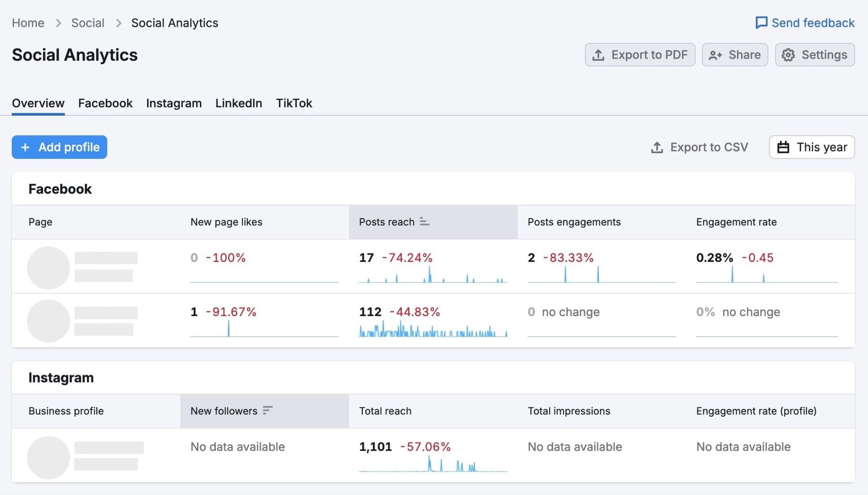The width and height of the screenshot is (868, 495).
Task: Click the Send feedback chat icon
Action: click(761, 23)
